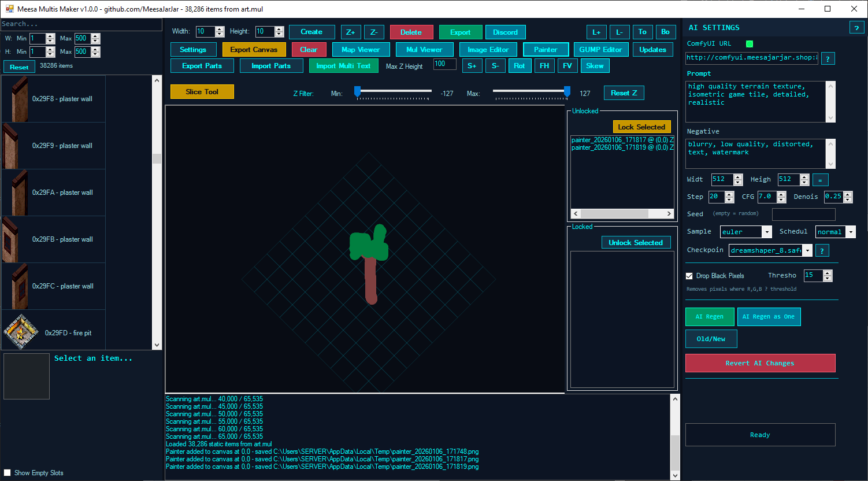This screenshot has width=868, height=481.
Task: Click the Search items field
Action: 81,24
